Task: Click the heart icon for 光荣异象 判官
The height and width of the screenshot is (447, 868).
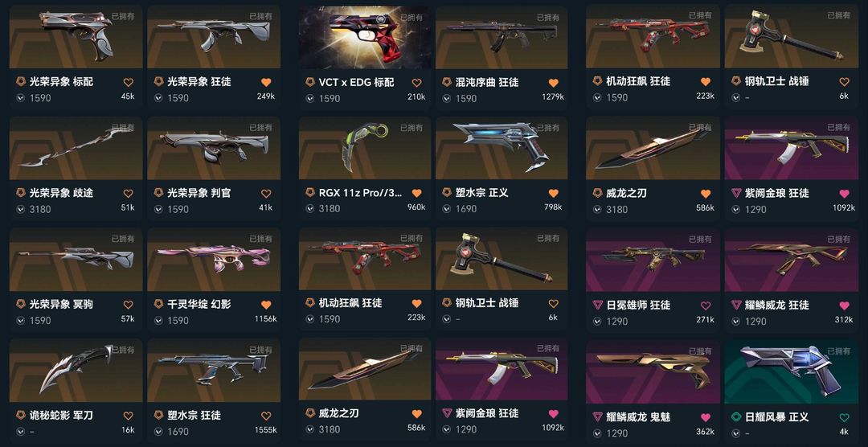Action: coord(266,193)
